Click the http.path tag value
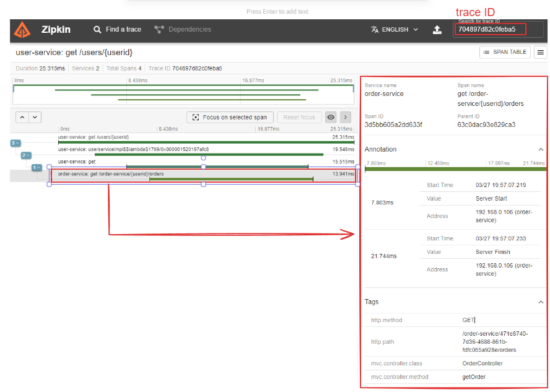Screen dimensions: 550x392 tap(495, 342)
